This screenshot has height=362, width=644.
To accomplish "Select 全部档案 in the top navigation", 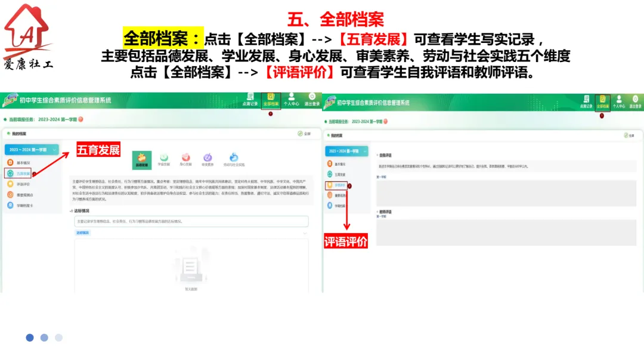I will [271, 100].
